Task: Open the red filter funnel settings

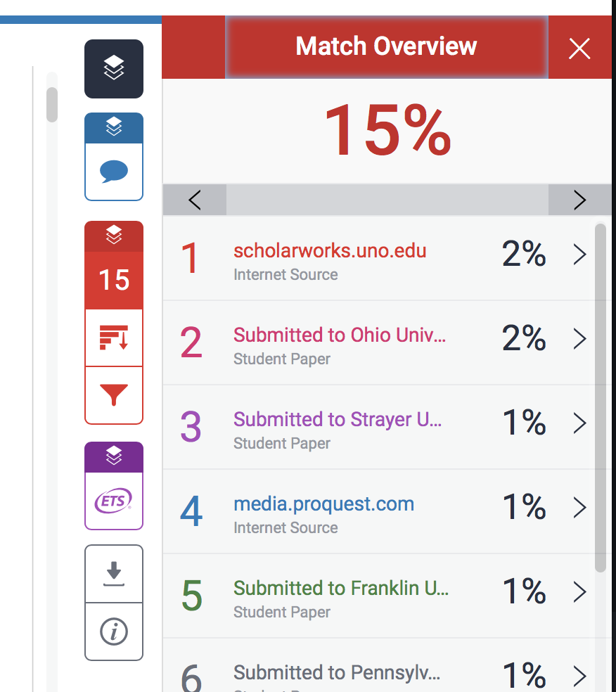Action: click(x=114, y=395)
